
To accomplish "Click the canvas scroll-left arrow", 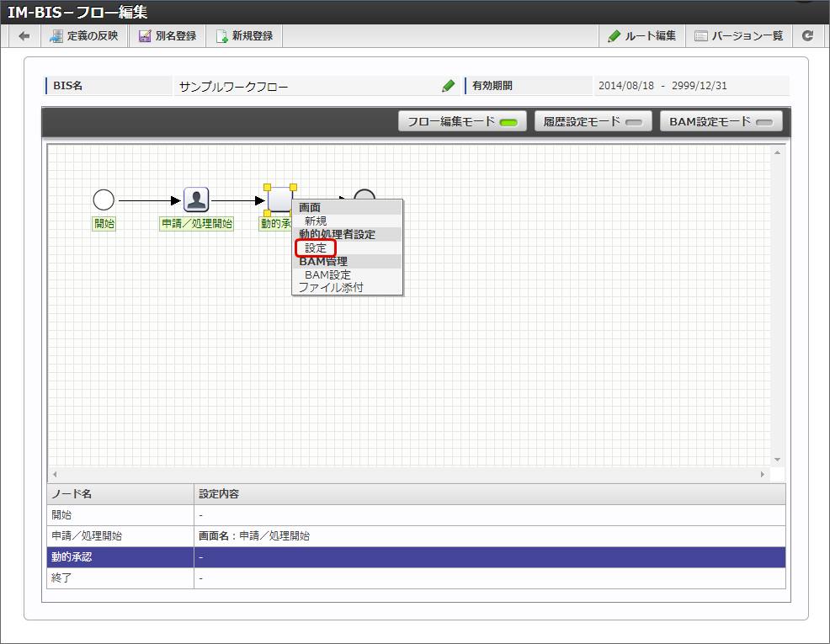I will click(x=55, y=474).
